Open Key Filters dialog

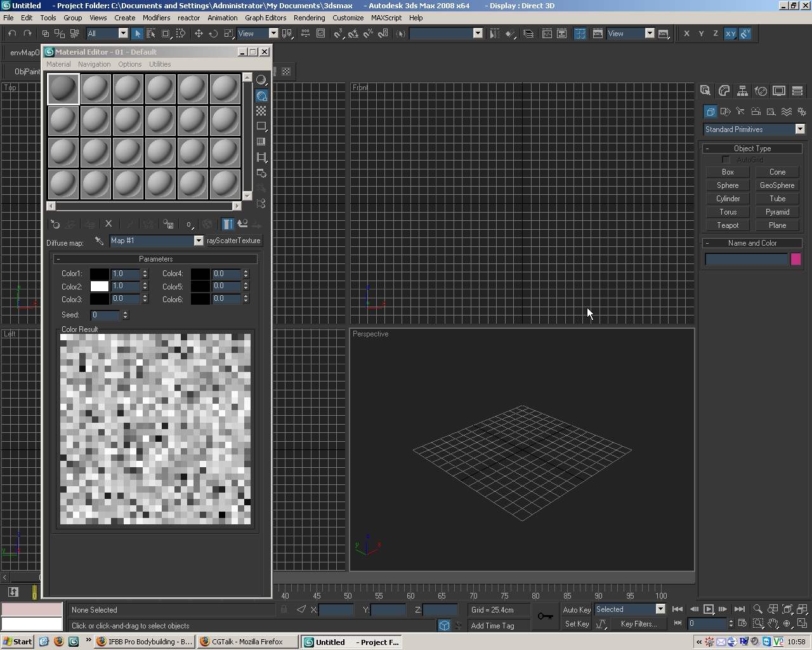[639, 624]
